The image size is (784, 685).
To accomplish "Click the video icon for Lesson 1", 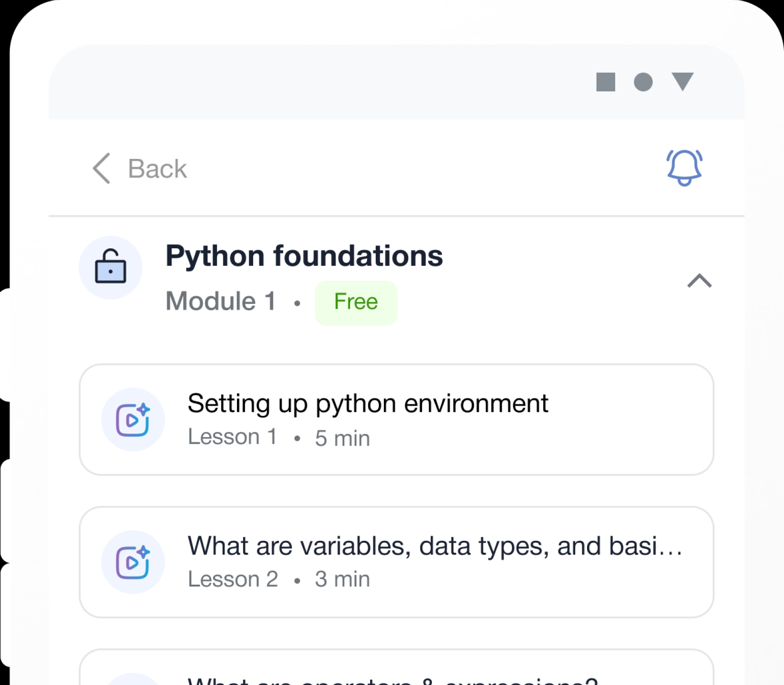I will tap(133, 420).
